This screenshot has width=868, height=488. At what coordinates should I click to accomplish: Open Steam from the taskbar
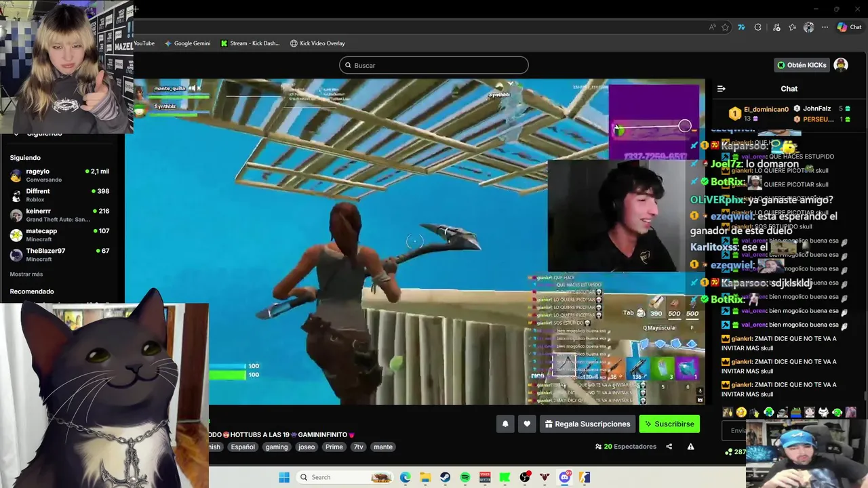tap(445, 477)
